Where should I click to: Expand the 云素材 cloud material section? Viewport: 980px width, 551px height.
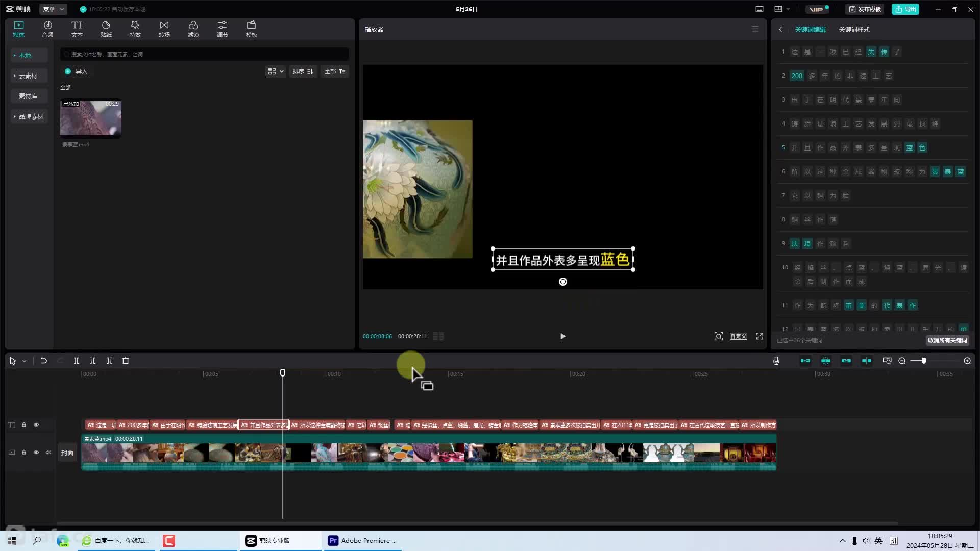[x=30, y=76]
